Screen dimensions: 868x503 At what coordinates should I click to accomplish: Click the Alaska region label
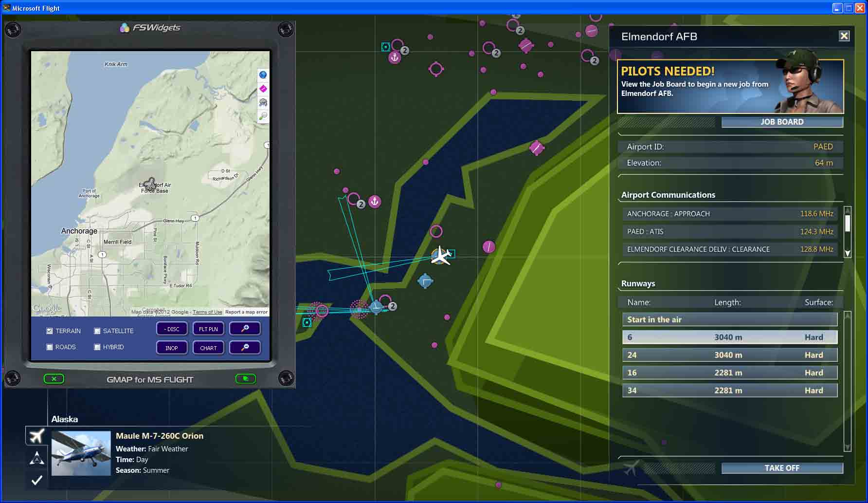click(65, 419)
